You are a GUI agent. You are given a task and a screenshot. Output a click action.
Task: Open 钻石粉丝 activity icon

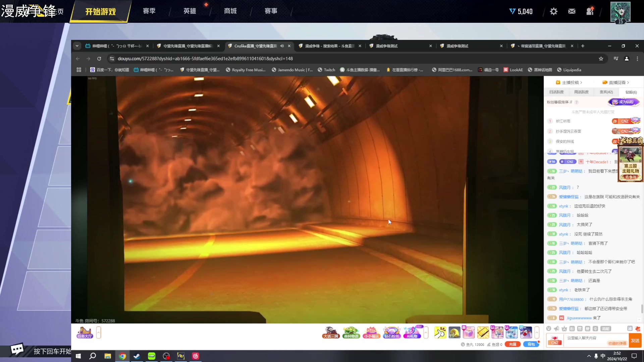[x=392, y=333]
